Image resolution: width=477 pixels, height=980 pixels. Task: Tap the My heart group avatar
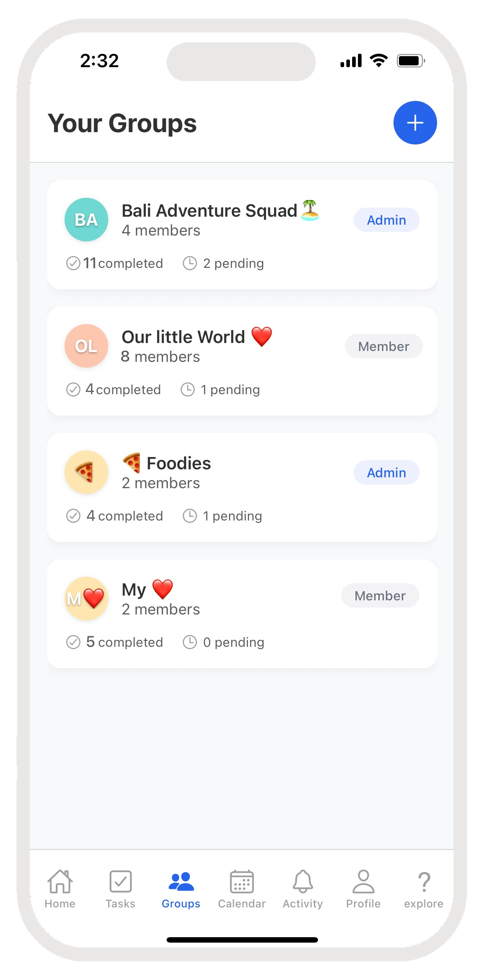pyautogui.click(x=86, y=599)
